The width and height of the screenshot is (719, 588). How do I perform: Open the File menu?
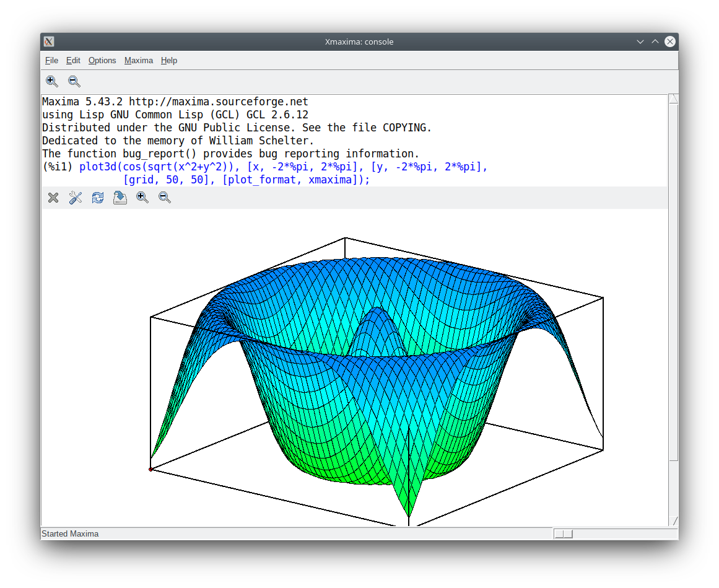[x=51, y=61]
